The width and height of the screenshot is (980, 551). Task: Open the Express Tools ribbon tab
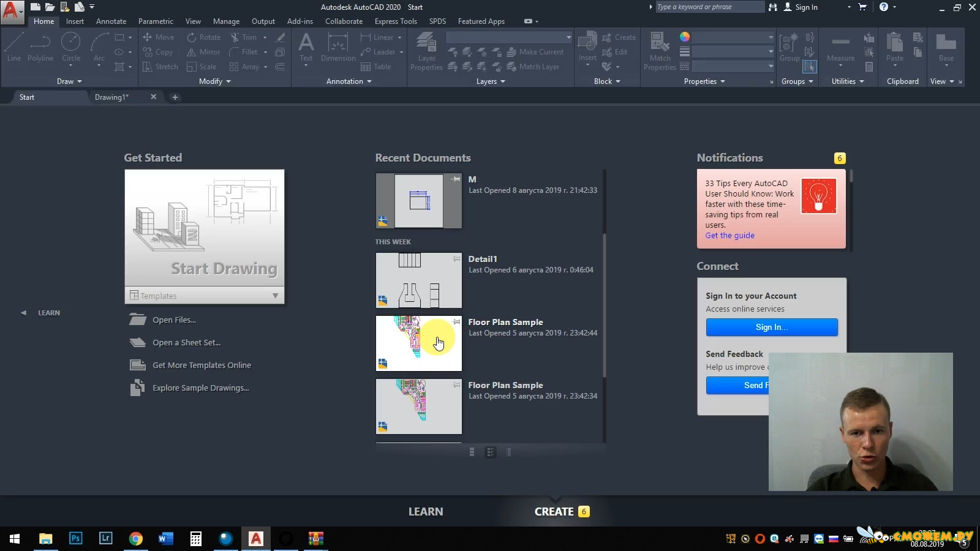coord(396,21)
